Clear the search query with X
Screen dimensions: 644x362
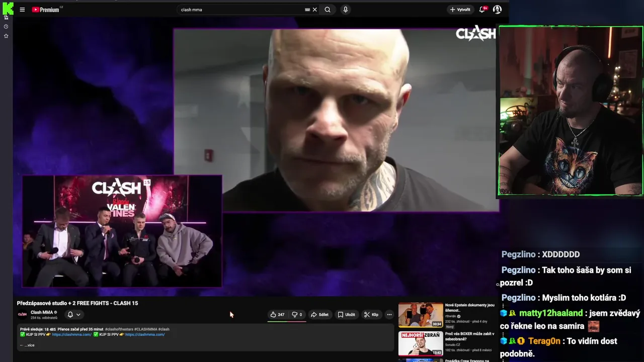coord(315,10)
